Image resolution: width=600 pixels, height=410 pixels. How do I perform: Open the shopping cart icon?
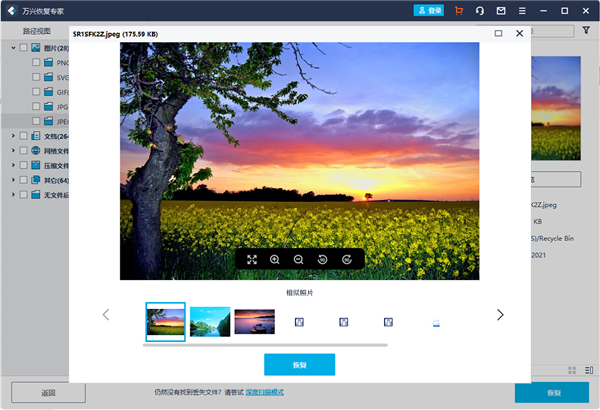pyautogui.click(x=459, y=10)
